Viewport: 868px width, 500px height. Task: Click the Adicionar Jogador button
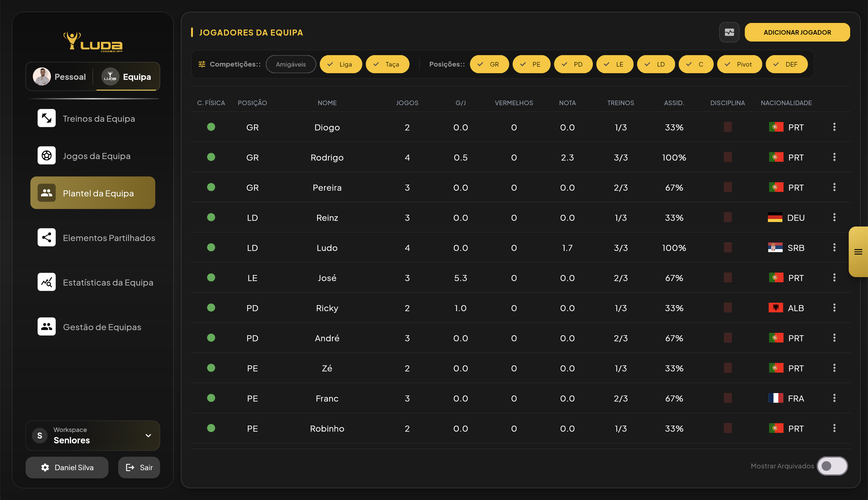point(797,32)
